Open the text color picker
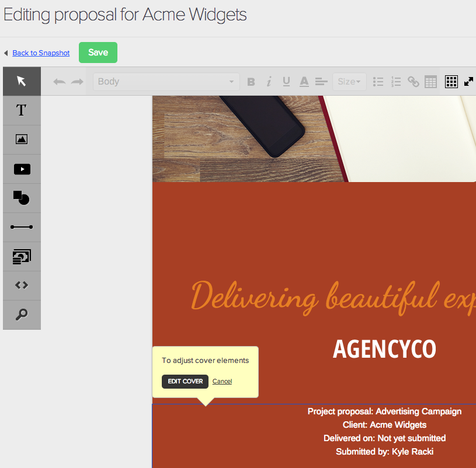476x468 pixels. pyautogui.click(x=304, y=82)
